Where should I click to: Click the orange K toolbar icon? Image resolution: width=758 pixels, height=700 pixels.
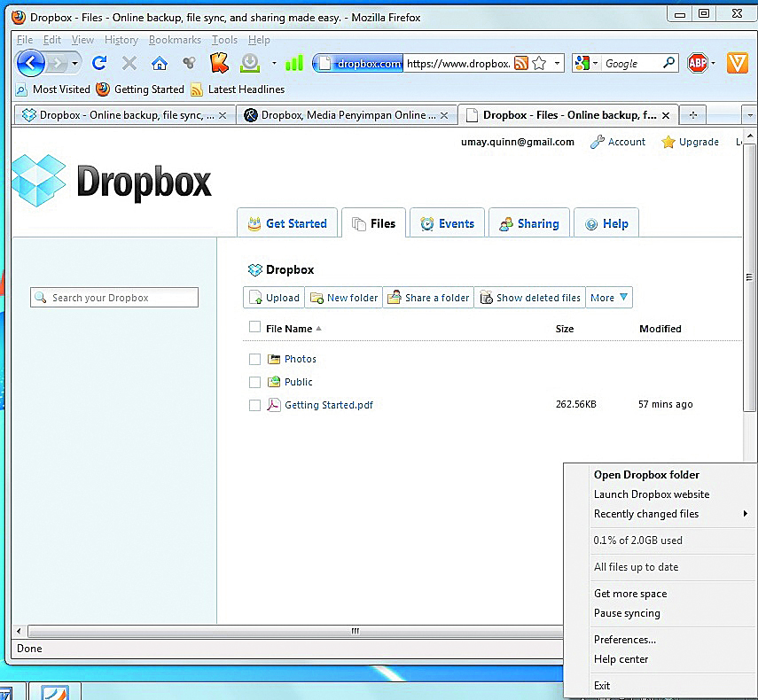pyautogui.click(x=219, y=63)
